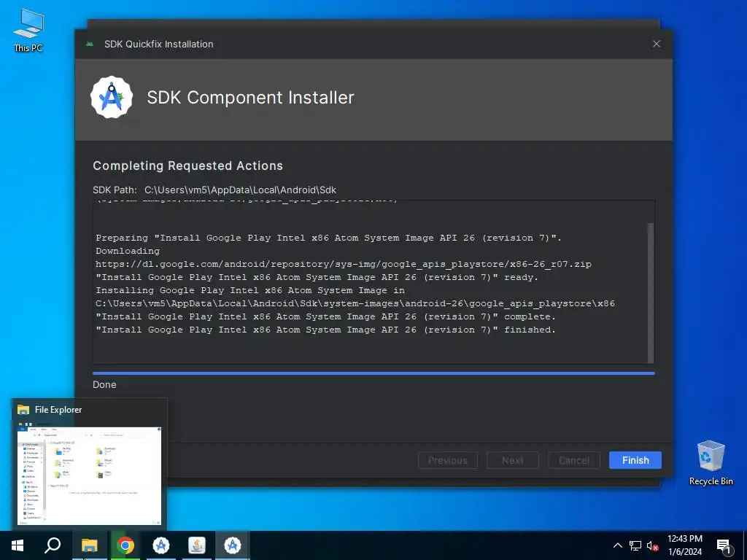Click the 'Done' status text
The height and width of the screenshot is (560, 747).
coord(104,384)
